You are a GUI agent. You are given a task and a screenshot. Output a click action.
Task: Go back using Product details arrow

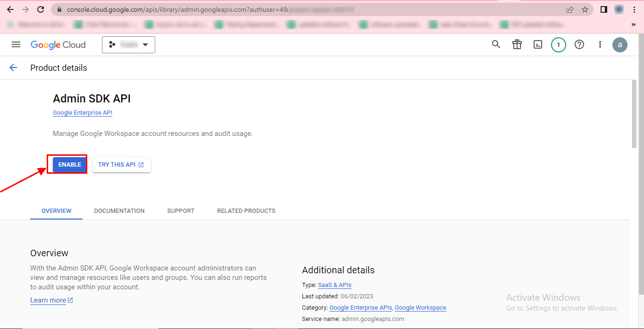(13, 67)
